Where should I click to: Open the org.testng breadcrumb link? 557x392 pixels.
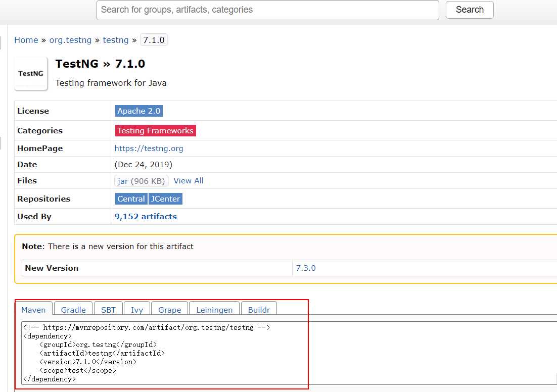click(70, 40)
